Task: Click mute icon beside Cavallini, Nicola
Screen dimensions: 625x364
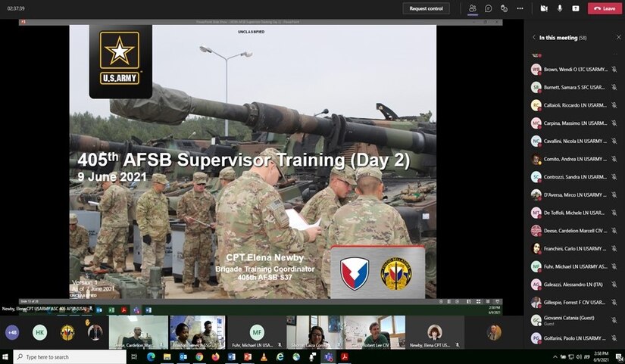Action: [614, 141]
